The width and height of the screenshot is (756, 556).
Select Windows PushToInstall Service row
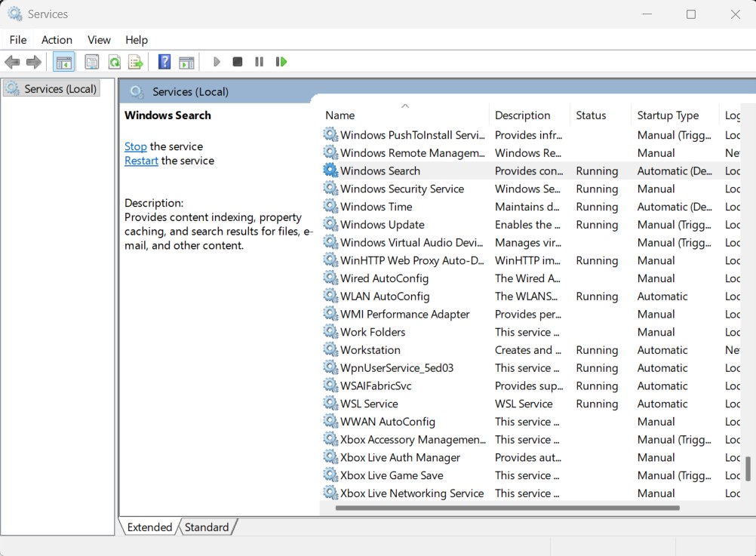point(530,135)
